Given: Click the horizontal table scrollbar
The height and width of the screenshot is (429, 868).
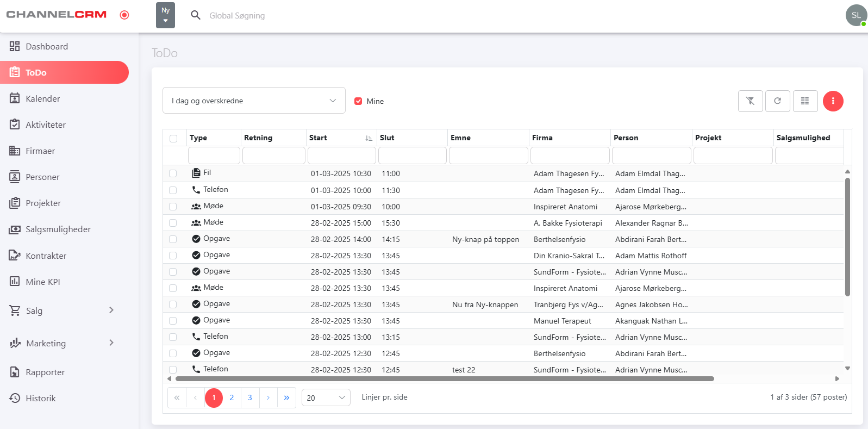Looking at the screenshot, I should [x=445, y=378].
